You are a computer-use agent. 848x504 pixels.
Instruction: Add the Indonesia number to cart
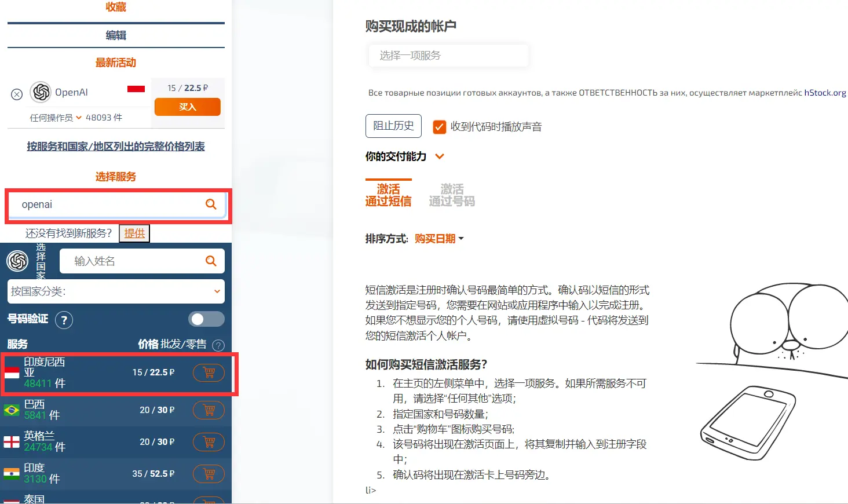click(x=209, y=372)
